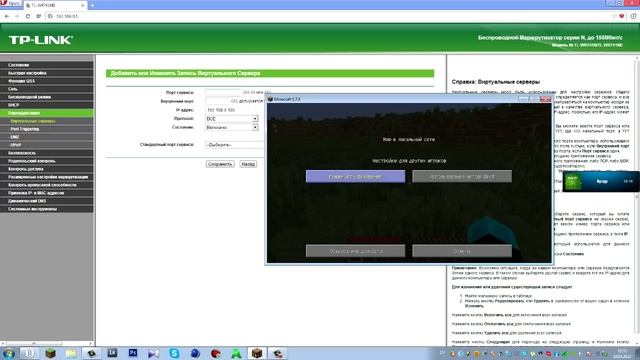Open Skype from the taskbar
Screen dimensions: 640x360
(x=174, y=353)
